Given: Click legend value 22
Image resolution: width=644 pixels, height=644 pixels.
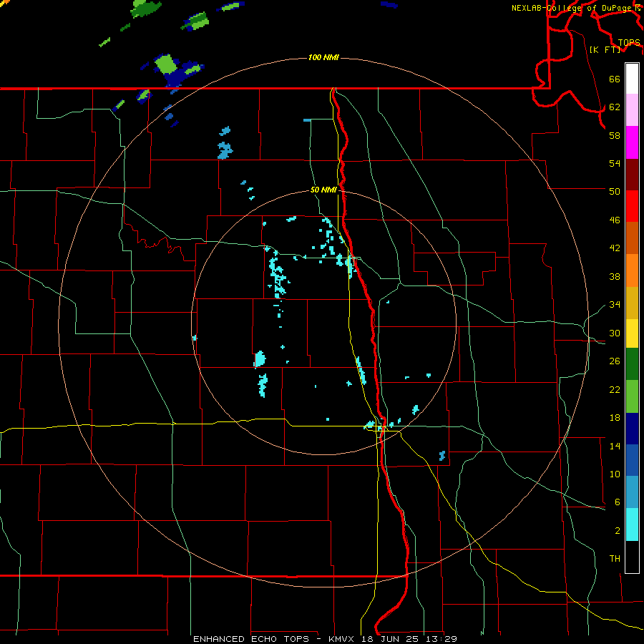Looking at the screenshot, I should (615, 389).
